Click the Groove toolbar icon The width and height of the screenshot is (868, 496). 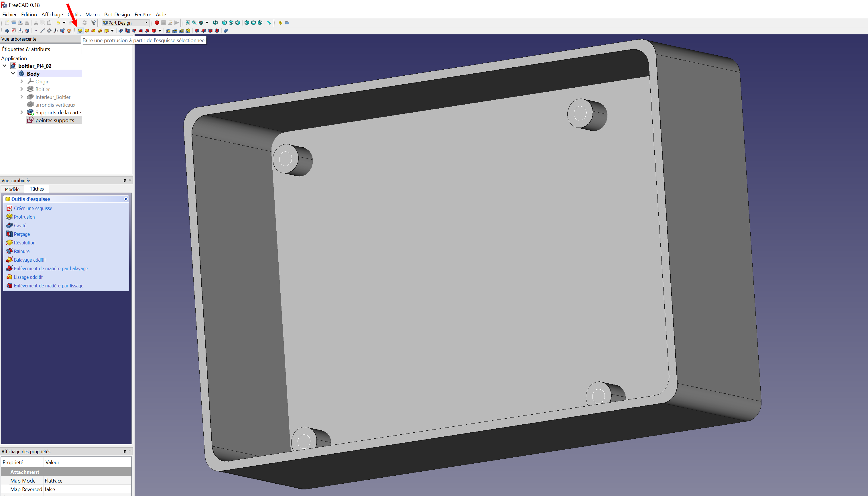click(134, 31)
